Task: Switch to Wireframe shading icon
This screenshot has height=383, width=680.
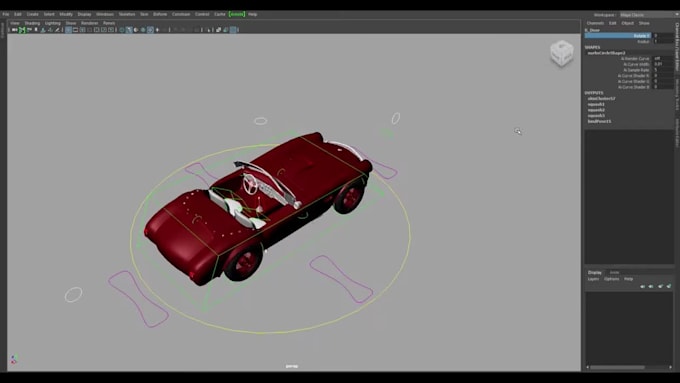Action: [121, 29]
